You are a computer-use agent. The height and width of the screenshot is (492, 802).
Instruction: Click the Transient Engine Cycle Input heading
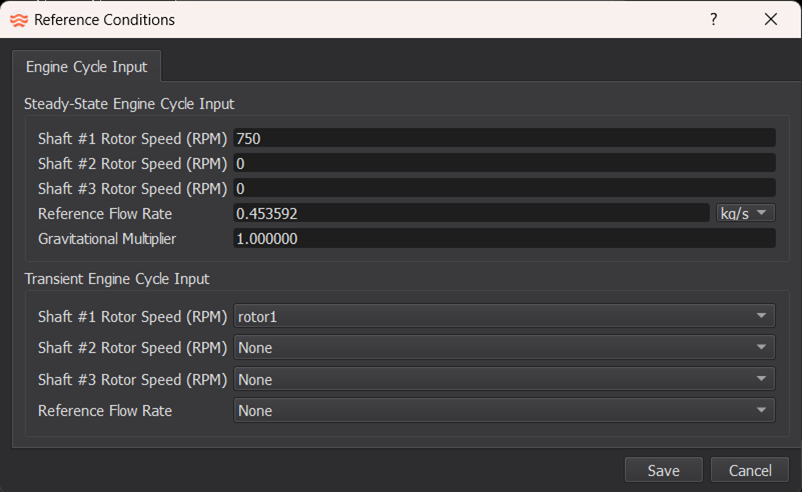coord(117,279)
